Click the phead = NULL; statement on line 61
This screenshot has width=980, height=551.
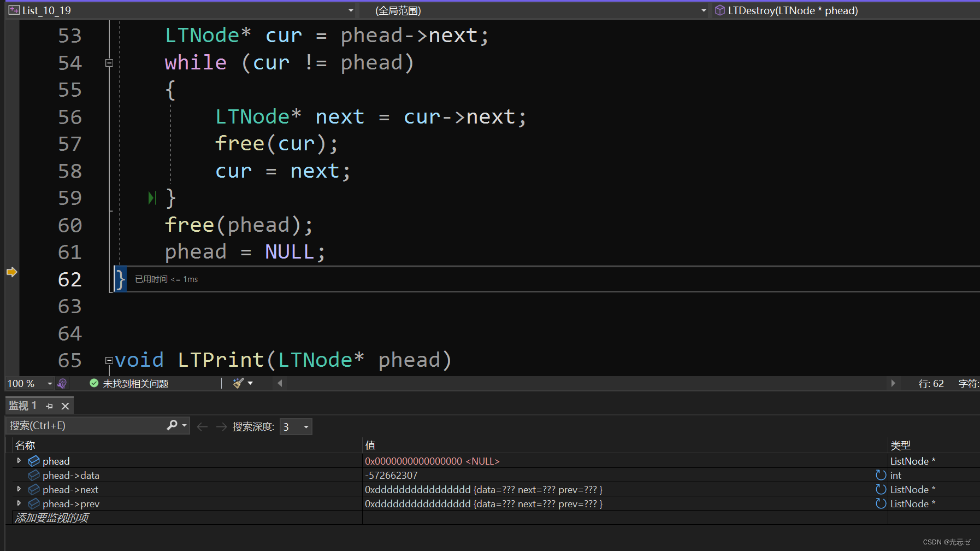tap(245, 253)
